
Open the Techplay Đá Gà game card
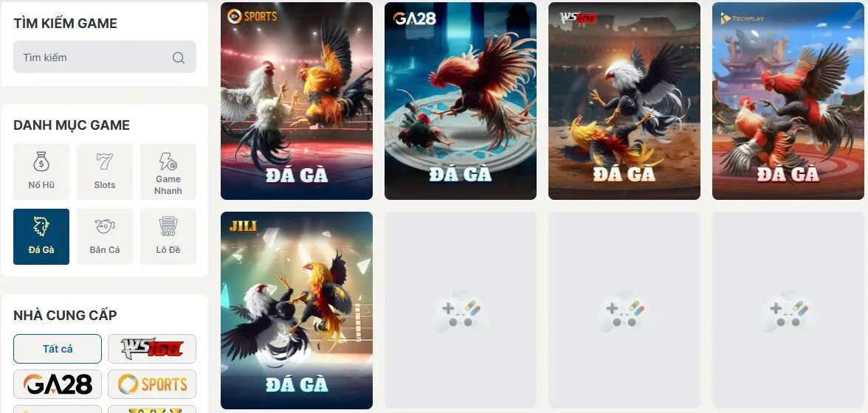coord(788,100)
